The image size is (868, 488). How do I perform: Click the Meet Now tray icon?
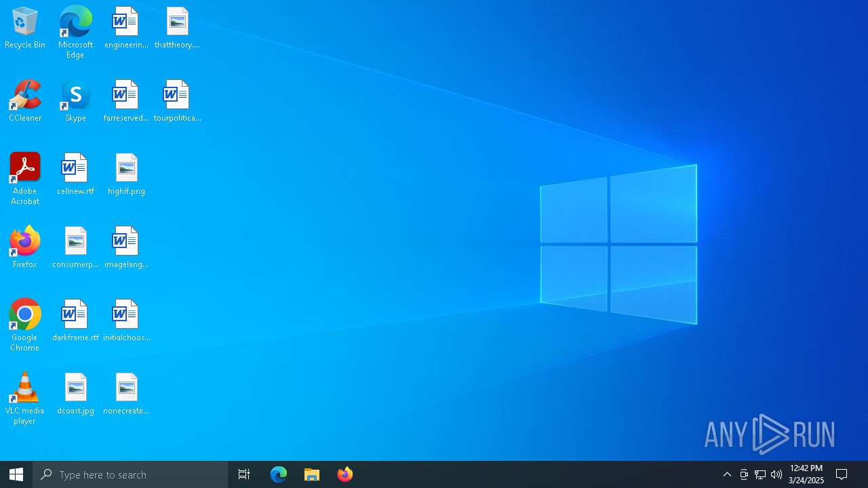point(744,474)
